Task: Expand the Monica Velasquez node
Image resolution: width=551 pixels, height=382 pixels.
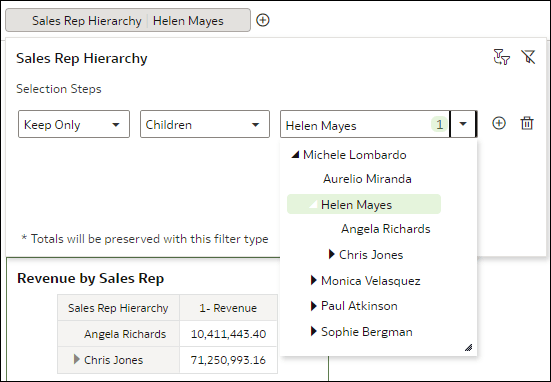Action: pyautogui.click(x=313, y=280)
